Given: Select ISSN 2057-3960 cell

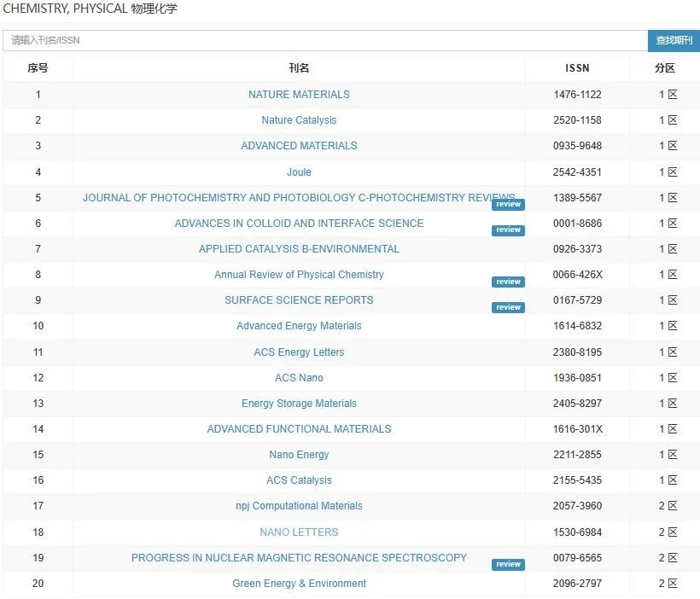Looking at the screenshot, I should [x=577, y=506].
